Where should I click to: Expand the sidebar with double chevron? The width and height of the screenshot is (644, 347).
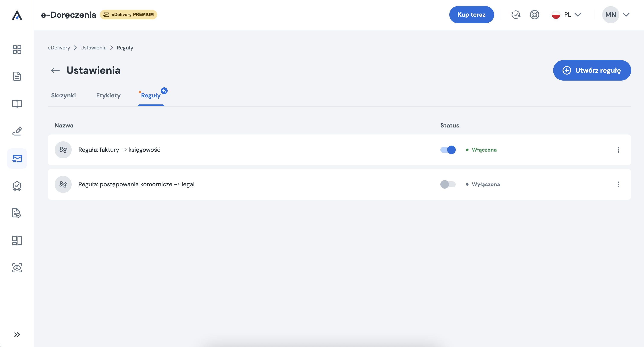pyautogui.click(x=17, y=334)
